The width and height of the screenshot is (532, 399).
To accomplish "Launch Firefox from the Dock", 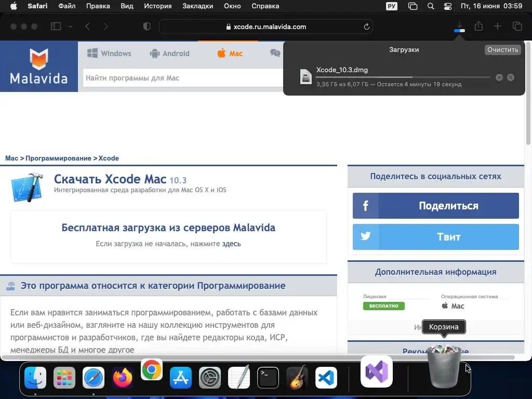I will point(123,378).
